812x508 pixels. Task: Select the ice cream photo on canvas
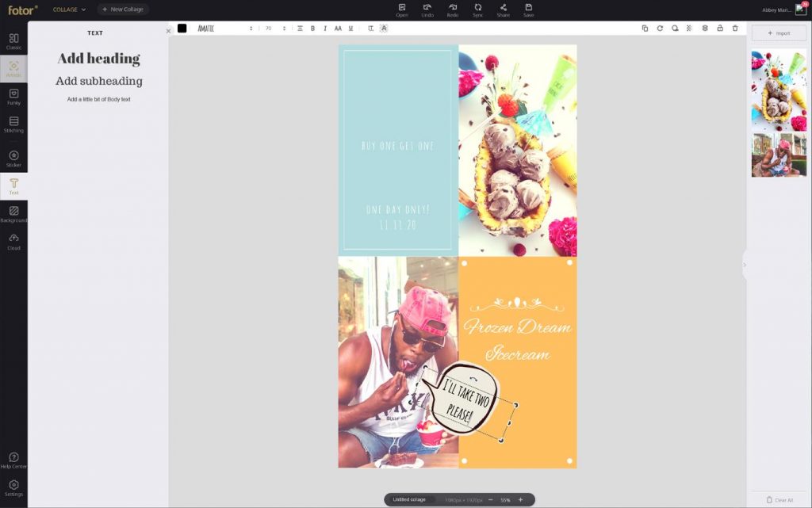pyautogui.click(x=517, y=150)
